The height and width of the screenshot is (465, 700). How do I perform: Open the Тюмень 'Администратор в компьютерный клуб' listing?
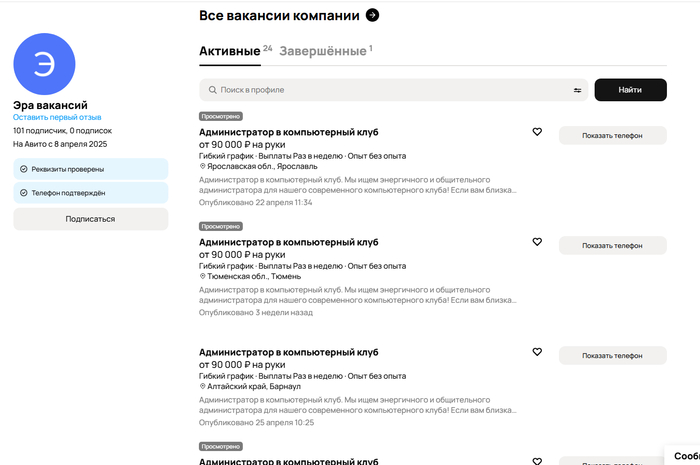tap(288, 242)
